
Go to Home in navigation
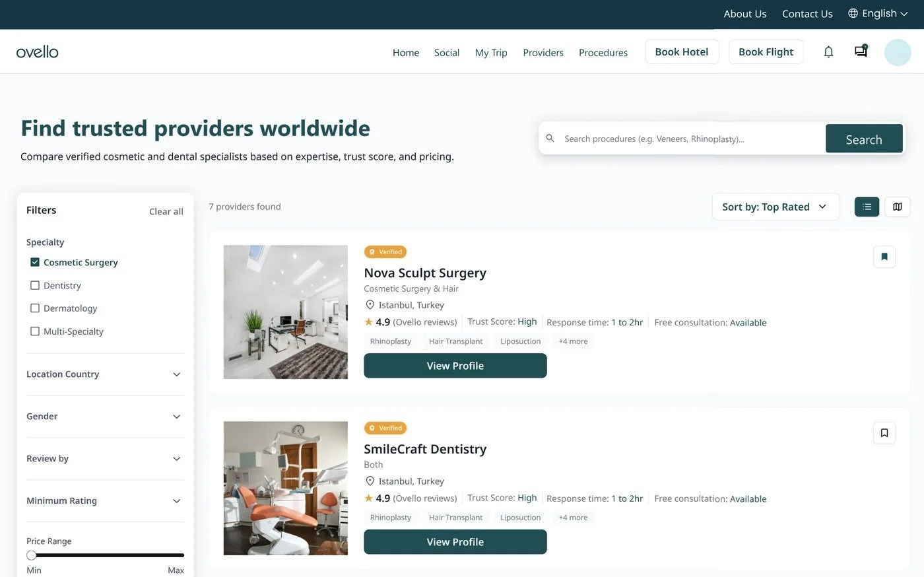point(406,52)
